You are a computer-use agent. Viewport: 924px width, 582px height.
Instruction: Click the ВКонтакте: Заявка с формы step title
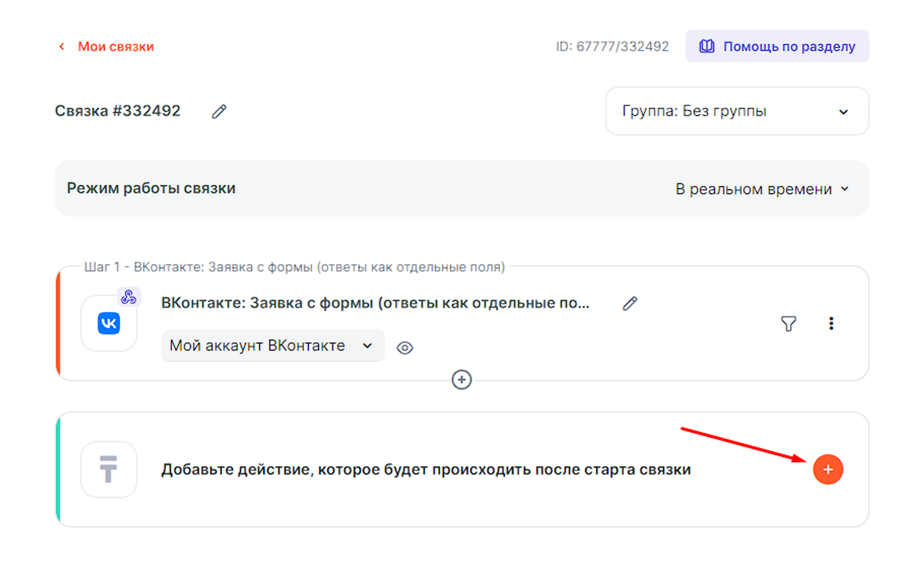tap(375, 303)
